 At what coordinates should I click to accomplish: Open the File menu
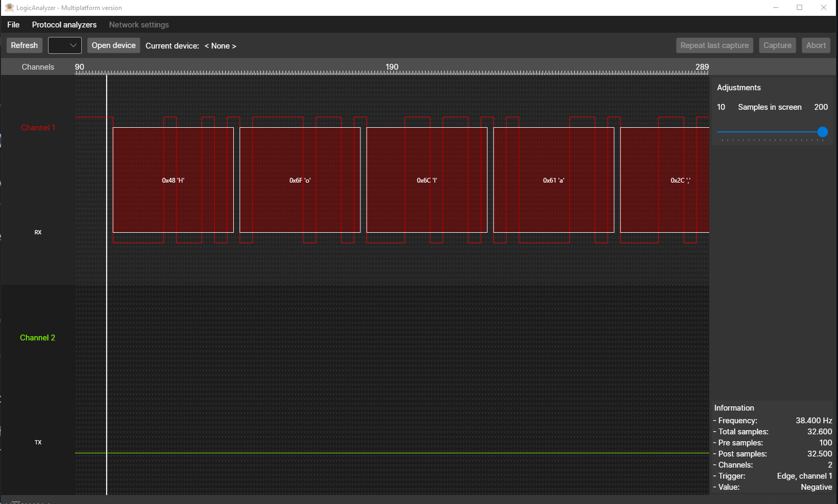click(x=13, y=25)
